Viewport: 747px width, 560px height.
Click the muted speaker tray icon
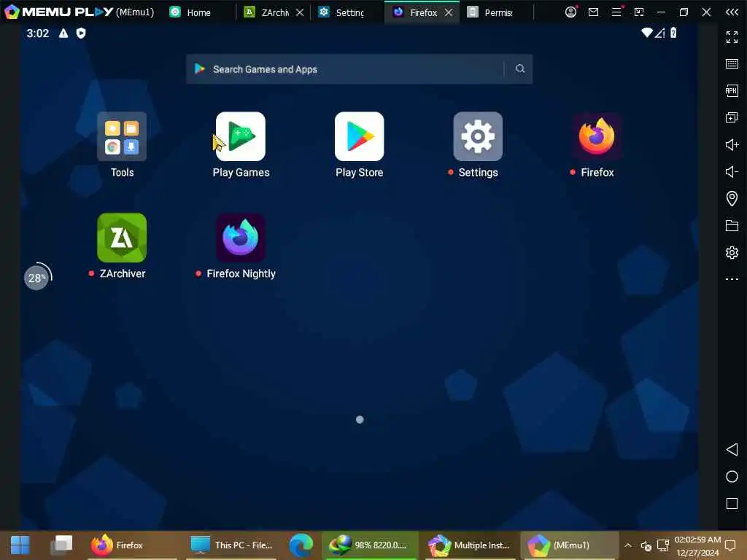tap(646, 545)
